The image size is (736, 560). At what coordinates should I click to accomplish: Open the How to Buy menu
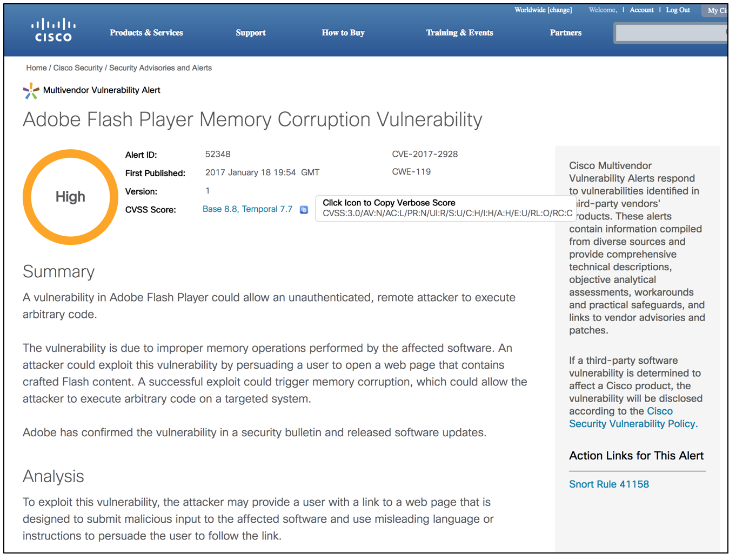pos(343,33)
